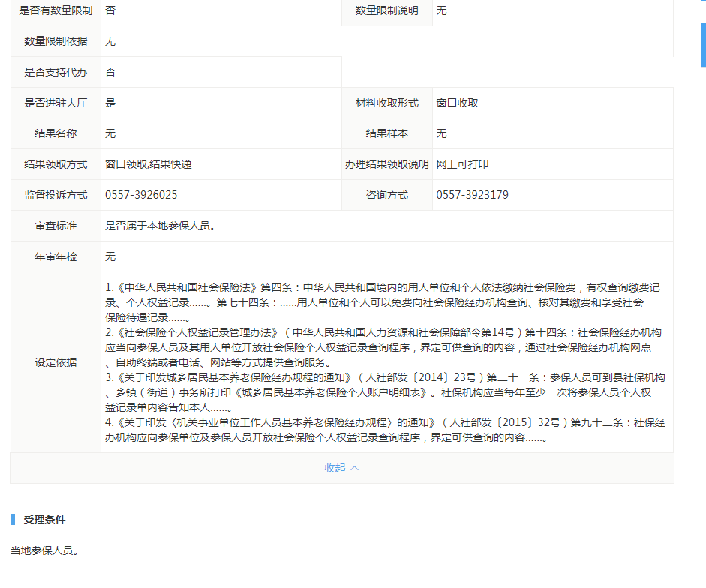
Task: Collapse the details table via 收起 link
Action: pos(335,468)
